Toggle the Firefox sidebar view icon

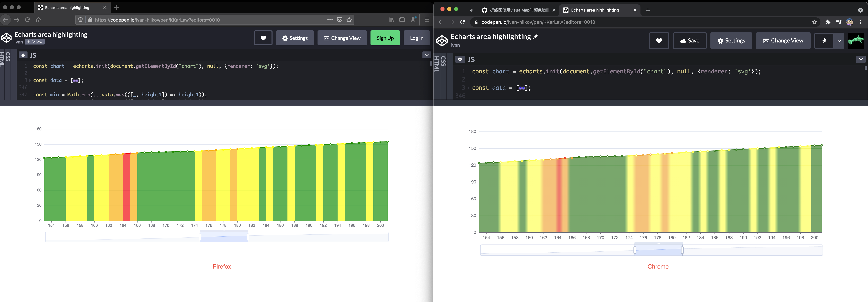(402, 20)
